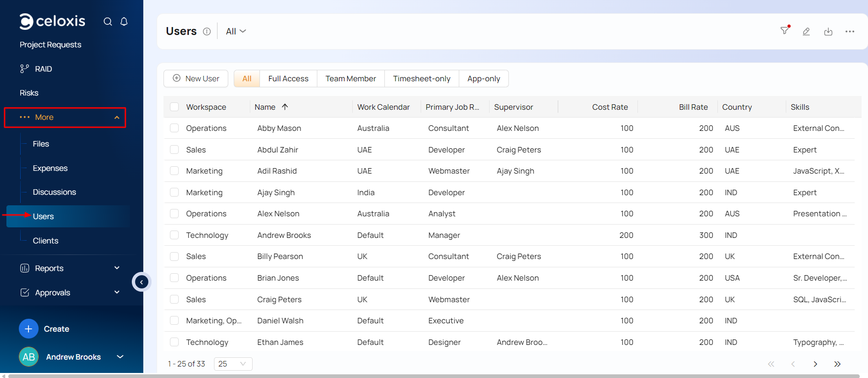Click the filter funnel icon

coord(785,31)
